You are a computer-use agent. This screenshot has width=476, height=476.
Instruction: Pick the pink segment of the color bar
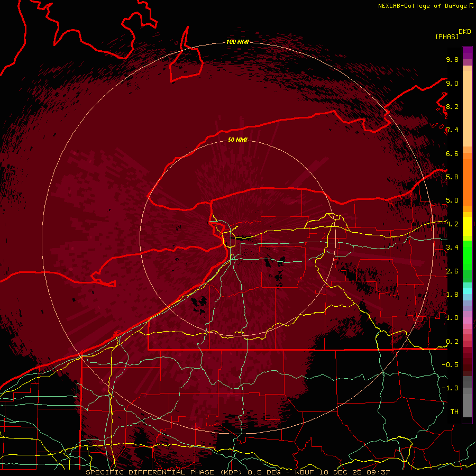(467, 321)
